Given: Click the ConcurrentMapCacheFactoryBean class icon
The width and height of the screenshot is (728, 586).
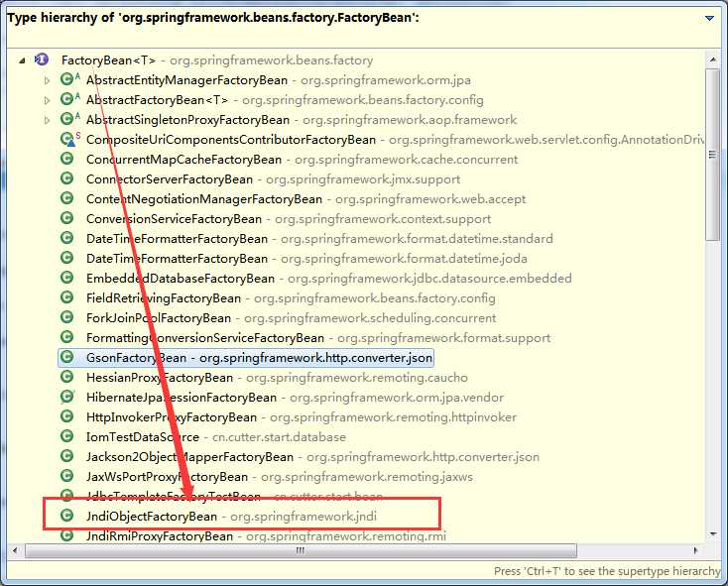Looking at the screenshot, I should pos(67,159).
